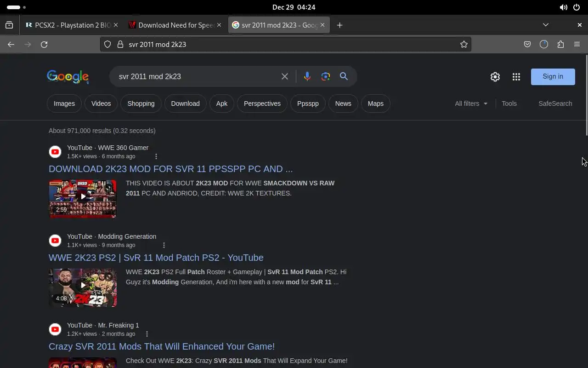Bookmark this page with the star icon
The height and width of the screenshot is (368, 588).
[x=464, y=44]
